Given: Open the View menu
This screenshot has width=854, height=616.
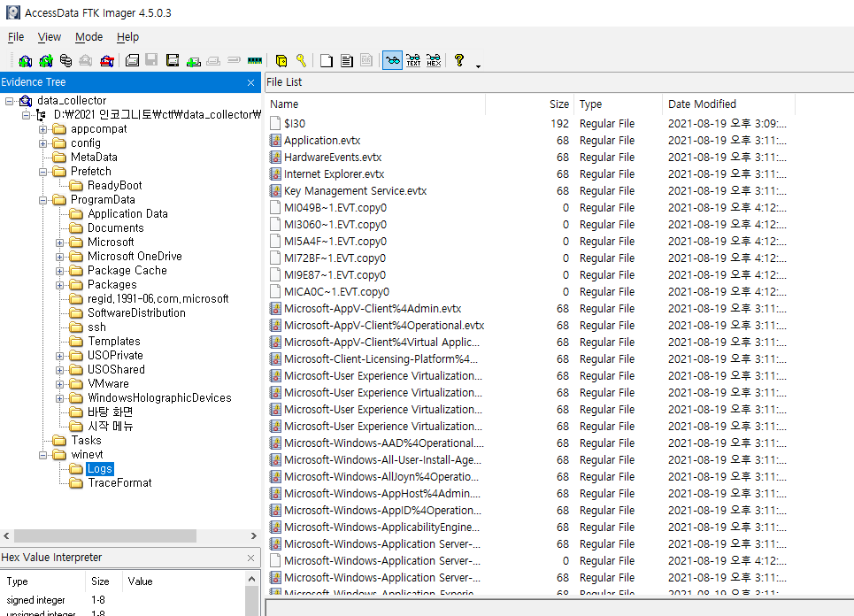Looking at the screenshot, I should point(49,37).
